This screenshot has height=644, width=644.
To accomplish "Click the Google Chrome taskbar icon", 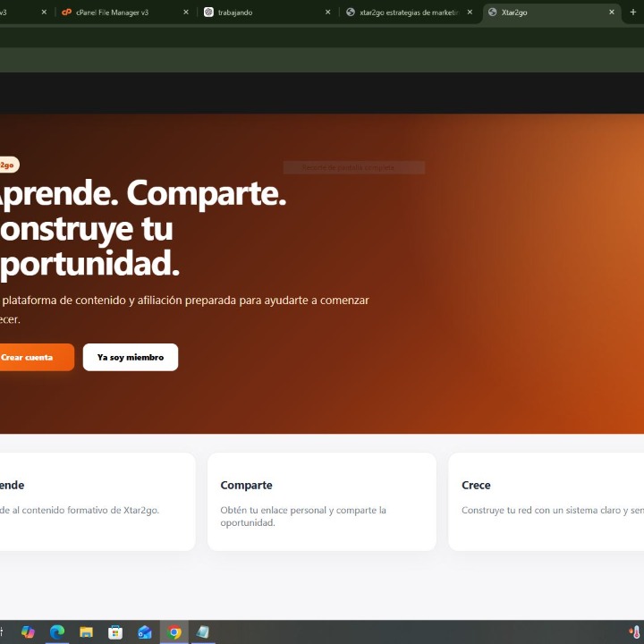I will coord(174,631).
